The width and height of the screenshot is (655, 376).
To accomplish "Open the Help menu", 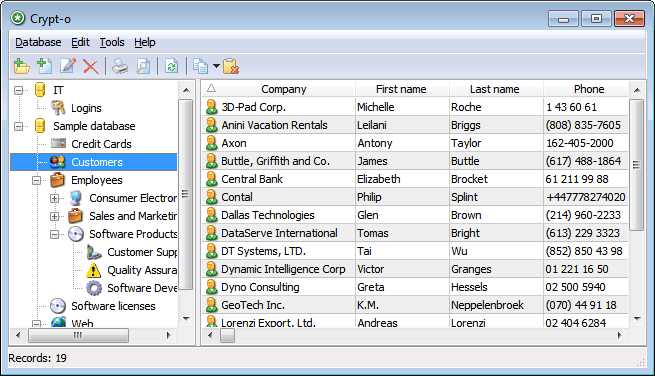I will tap(145, 42).
